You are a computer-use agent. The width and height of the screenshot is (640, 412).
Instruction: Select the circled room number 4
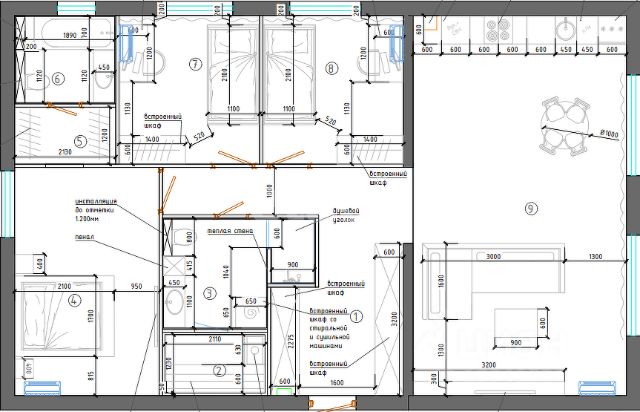click(x=74, y=301)
